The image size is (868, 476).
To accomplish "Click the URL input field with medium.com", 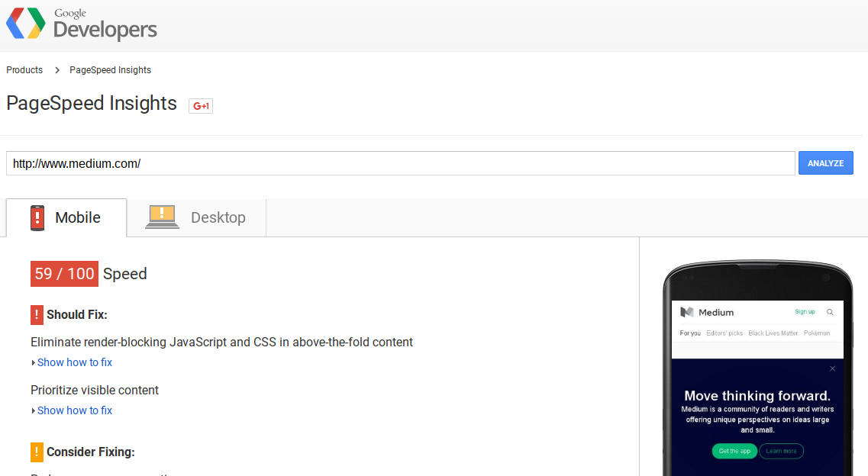I will 401,164.
